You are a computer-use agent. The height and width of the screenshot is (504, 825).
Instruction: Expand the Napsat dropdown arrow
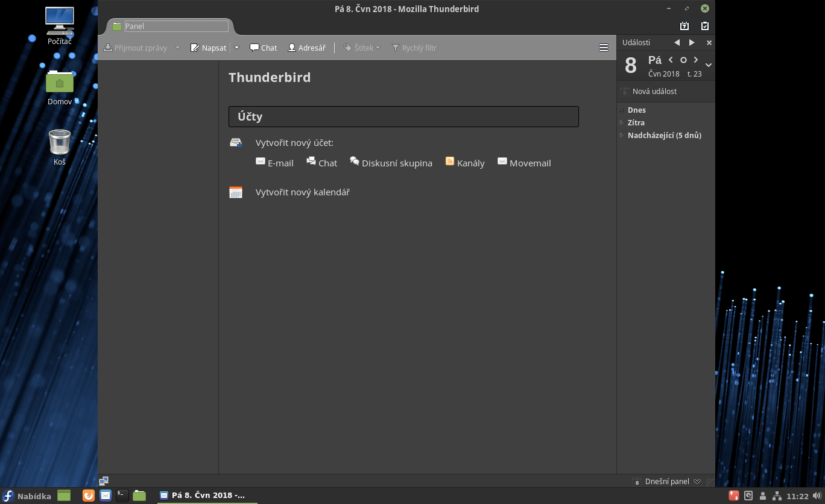tap(237, 48)
